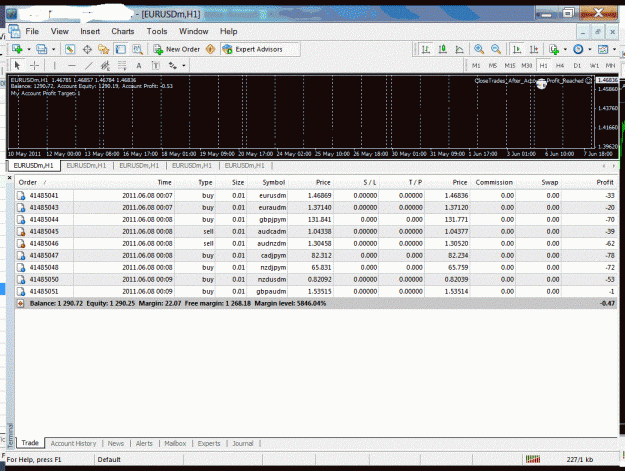This screenshot has width=625, height=471.
Task: Click the Profiles toolbar icon
Action: pos(41,49)
